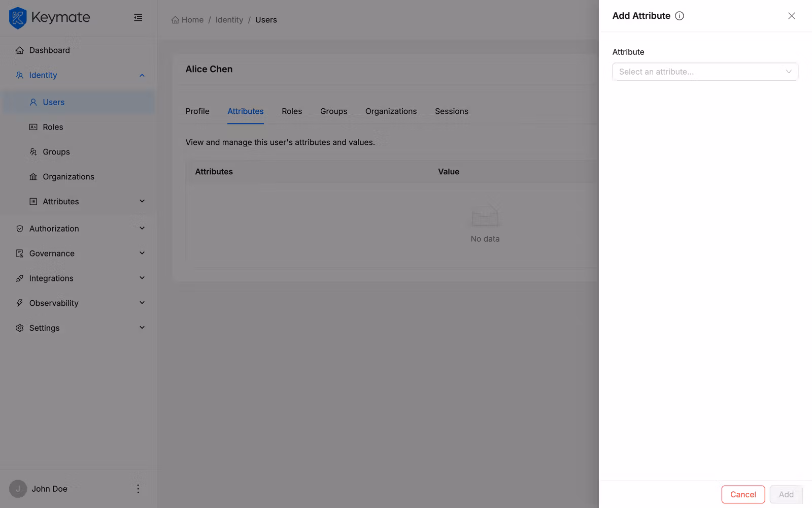
Task: Open the Sessions tab
Action: (x=451, y=111)
